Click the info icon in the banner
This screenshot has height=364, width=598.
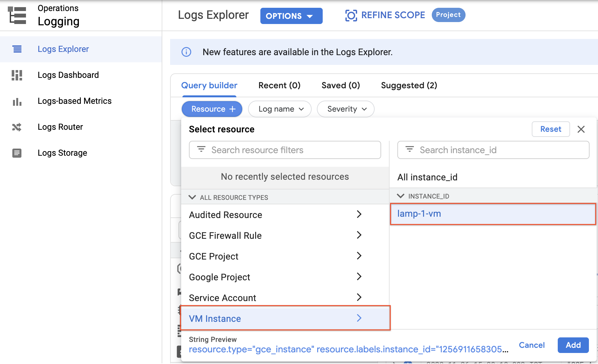pos(186,52)
